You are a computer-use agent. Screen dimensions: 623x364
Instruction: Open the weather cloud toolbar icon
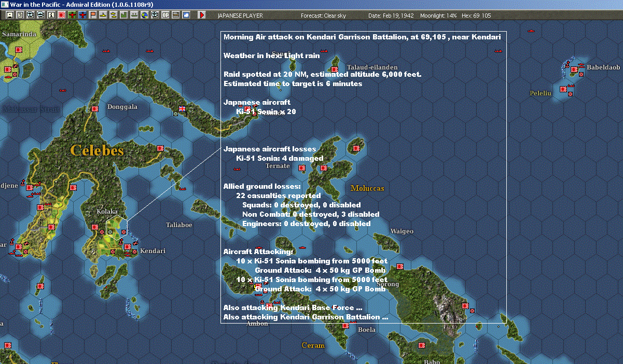186,15
